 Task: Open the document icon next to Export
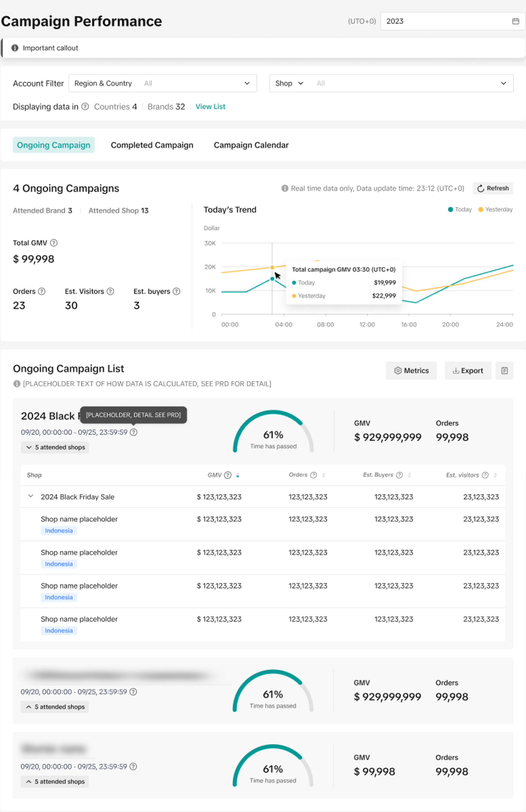[504, 370]
